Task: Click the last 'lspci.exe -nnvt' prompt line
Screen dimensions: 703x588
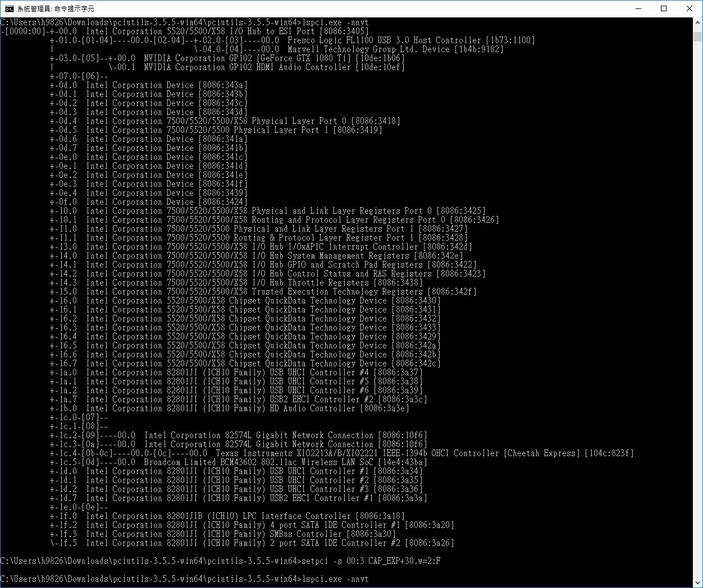Action: pos(184,579)
